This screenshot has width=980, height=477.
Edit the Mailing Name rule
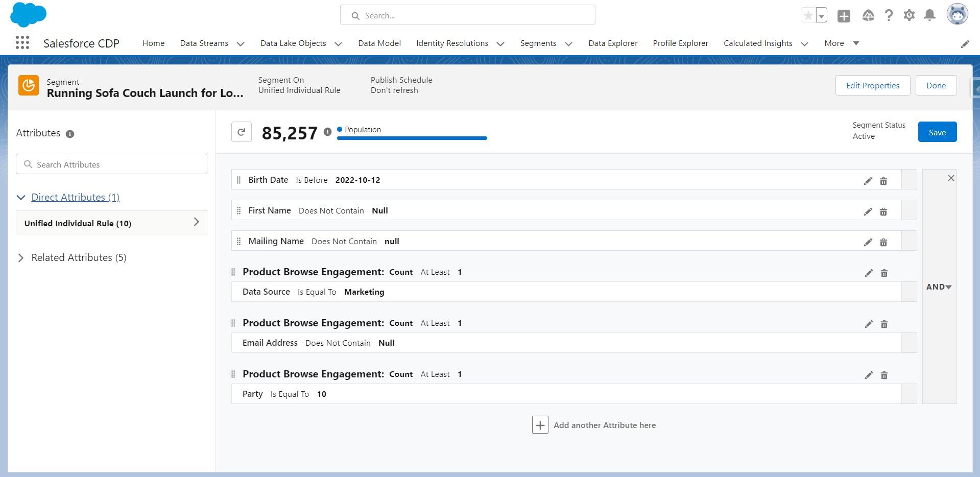[x=868, y=242]
